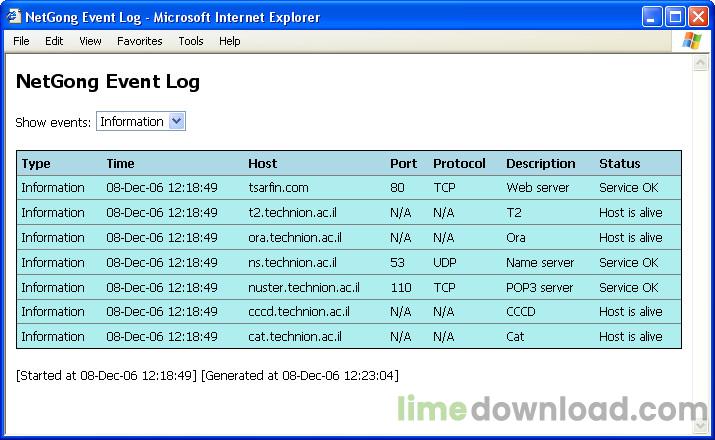The width and height of the screenshot is (715, 440).
Task: Click the Protocol column header
Action: tap(459, 164)
